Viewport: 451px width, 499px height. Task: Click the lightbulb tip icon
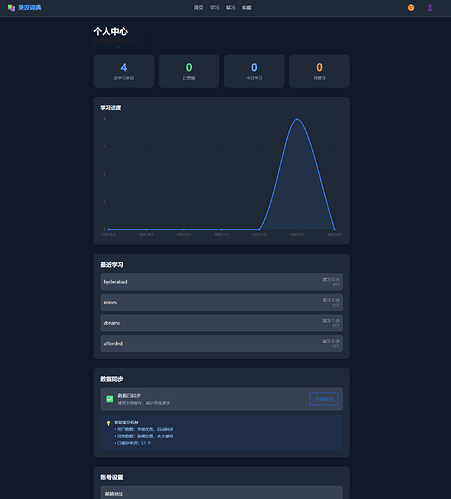click(x=108, y=423)
